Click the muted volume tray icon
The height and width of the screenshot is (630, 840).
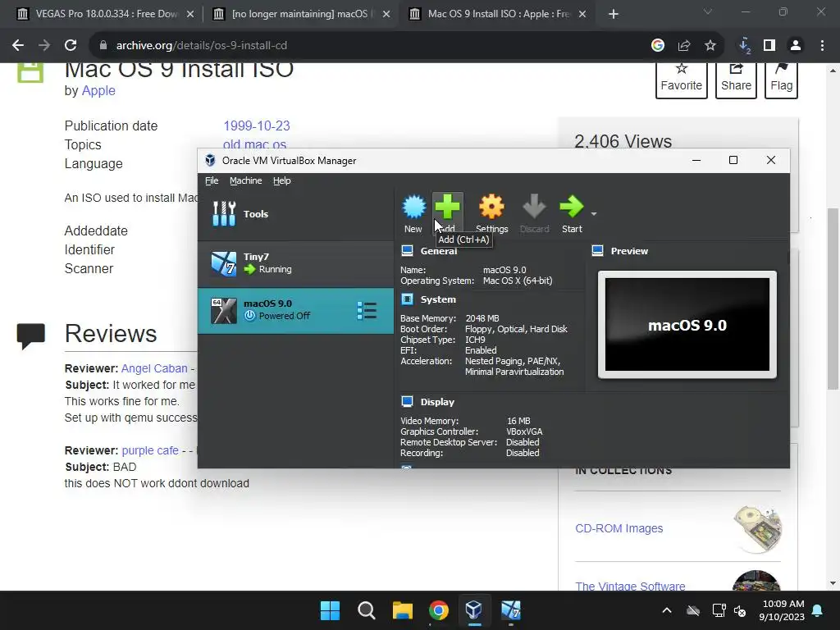tap(740, 610)
